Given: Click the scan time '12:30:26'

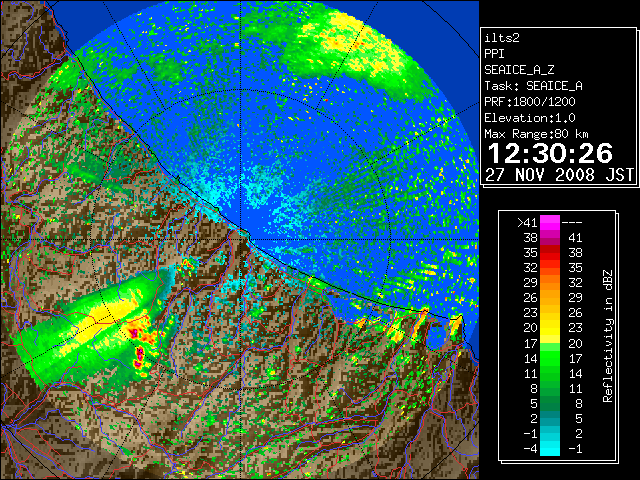Looking at the screenshot, I should coord(550,153).
